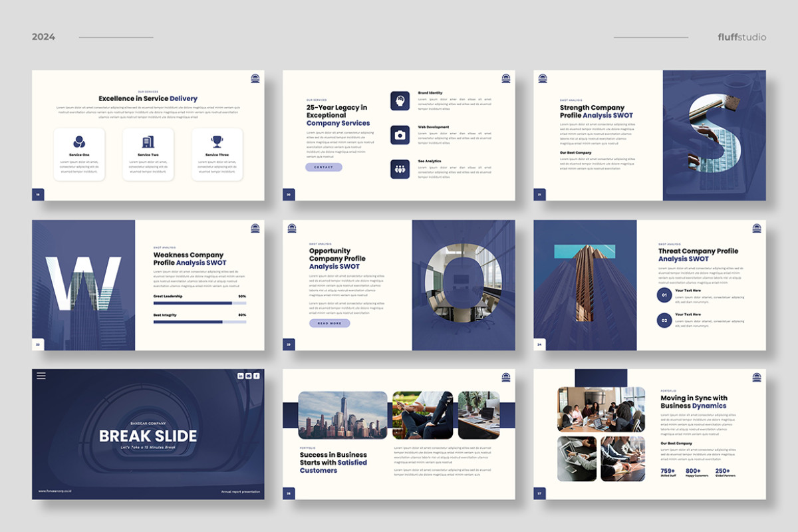The height and width of the screenshot is (532, 798).
Task: Click the email icon on Break Slide
Action: coord(248,376)
